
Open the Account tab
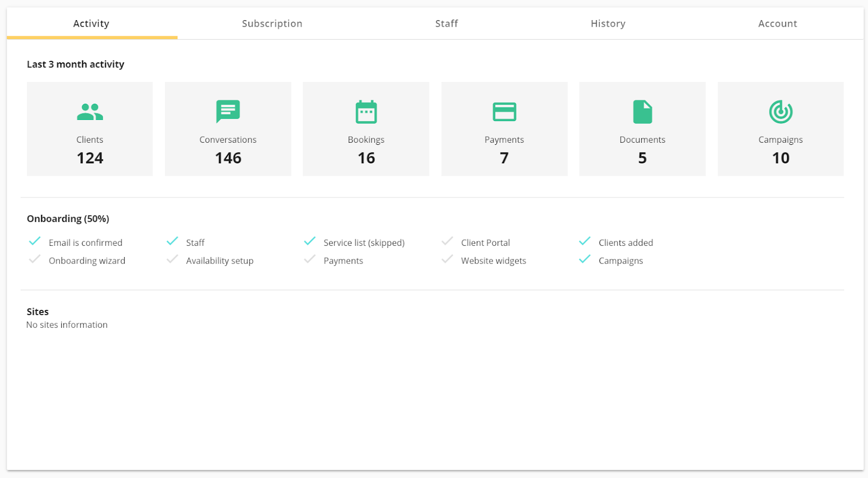[x=778, y=23]
